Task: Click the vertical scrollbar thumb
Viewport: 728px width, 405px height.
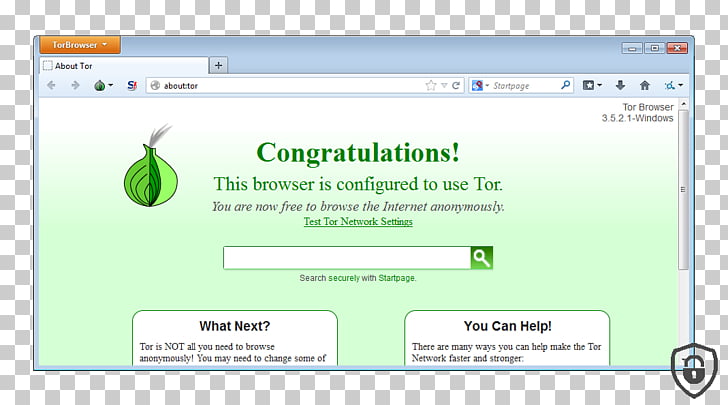Action: (683, 189)
